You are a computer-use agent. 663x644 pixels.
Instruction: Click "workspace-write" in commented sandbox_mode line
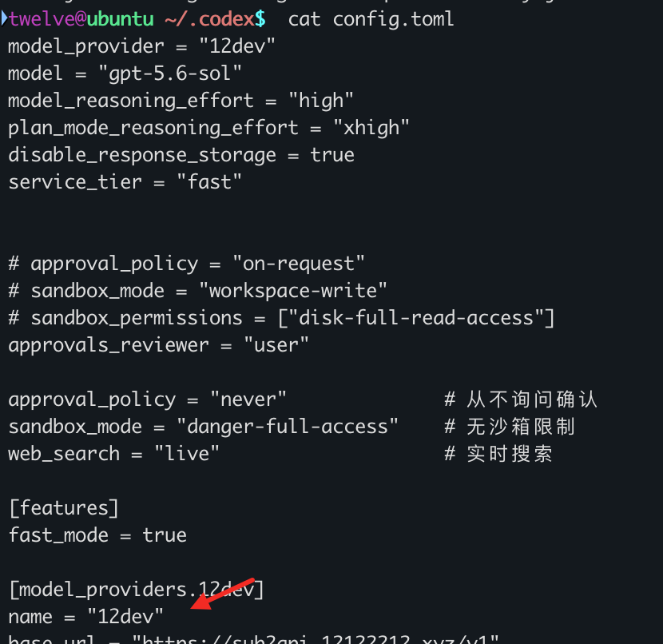coord(292,291)
